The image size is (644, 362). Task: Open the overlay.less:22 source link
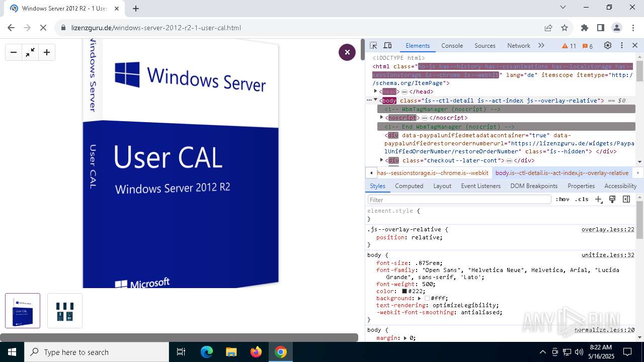[x=608, y=229]
